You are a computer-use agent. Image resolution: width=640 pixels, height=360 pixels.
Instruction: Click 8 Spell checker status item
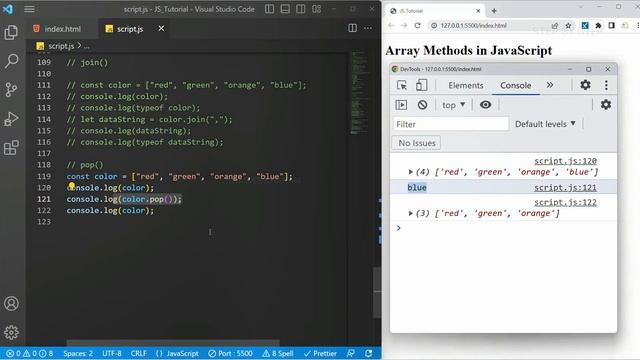pos(278,353)
